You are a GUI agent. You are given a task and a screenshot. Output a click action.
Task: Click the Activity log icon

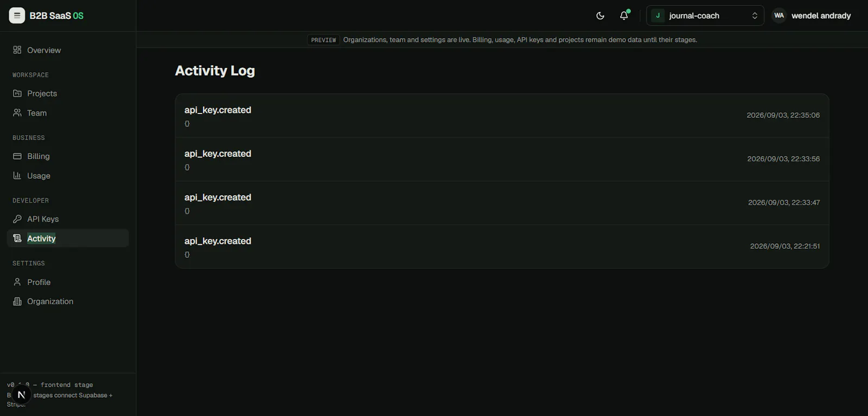tap(17, 238)
